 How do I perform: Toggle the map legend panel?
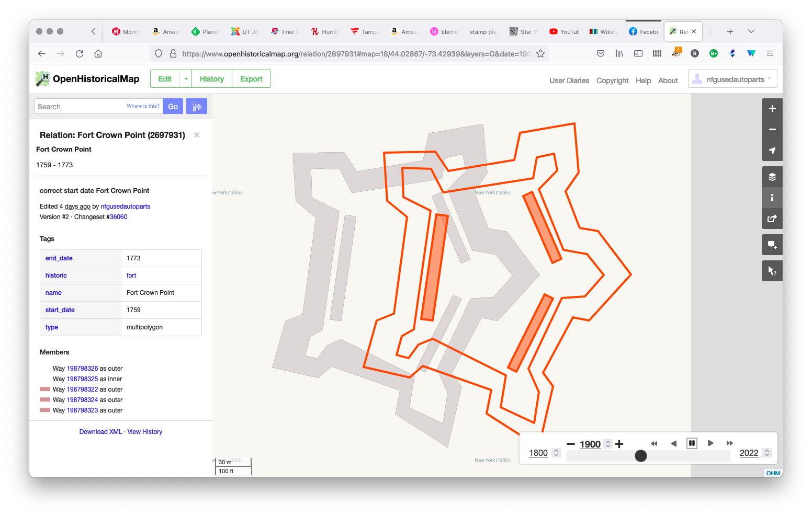772,197
